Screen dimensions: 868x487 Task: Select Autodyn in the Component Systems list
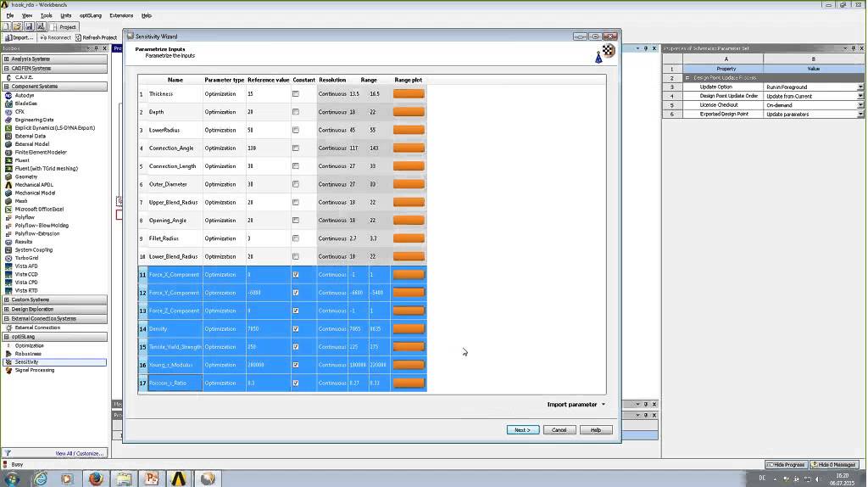(25, 95)
